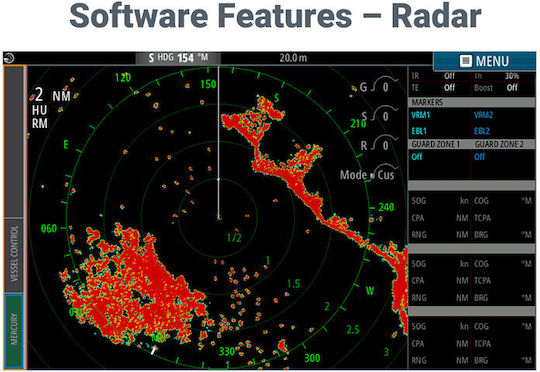Click the 30% threshold value

point(512,76)
